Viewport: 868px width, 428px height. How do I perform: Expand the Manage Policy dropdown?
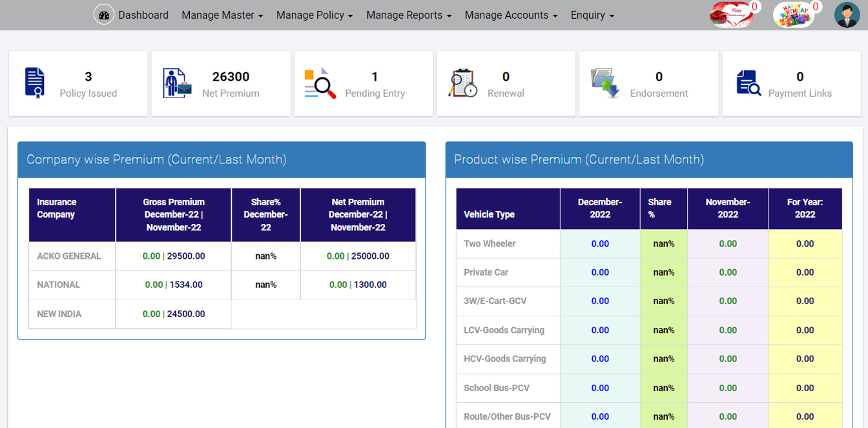coord(315,15)
